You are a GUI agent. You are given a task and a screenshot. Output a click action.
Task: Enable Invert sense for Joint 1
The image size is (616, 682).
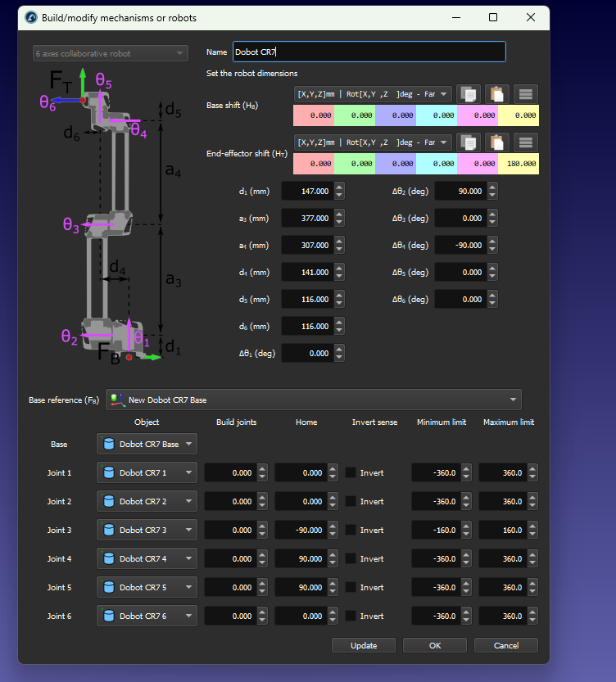[x=351, y=473]
